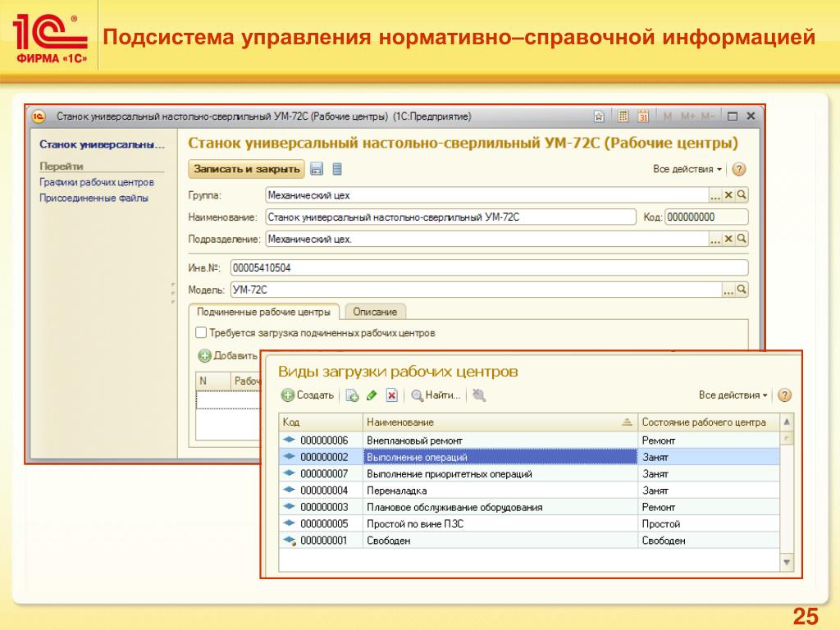Click the list's scrollbar up arrow
840x630 pixels.
[787, 422]
